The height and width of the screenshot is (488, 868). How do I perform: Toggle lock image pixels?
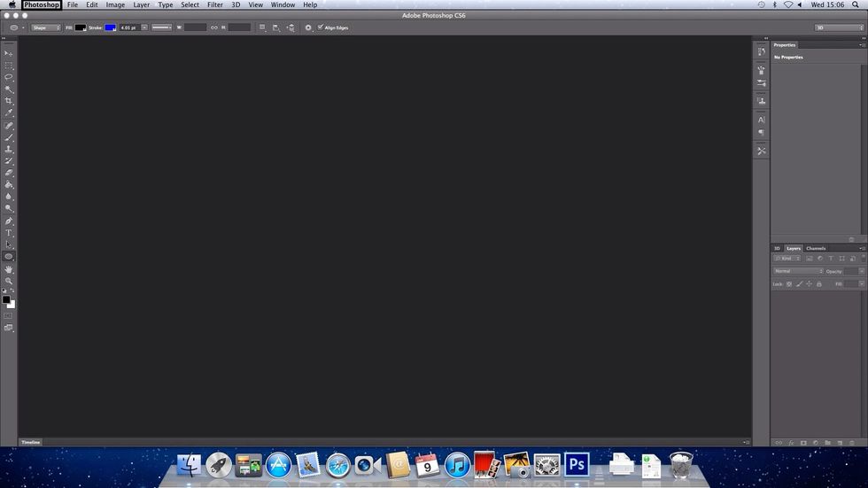click(x=799, y=283)
